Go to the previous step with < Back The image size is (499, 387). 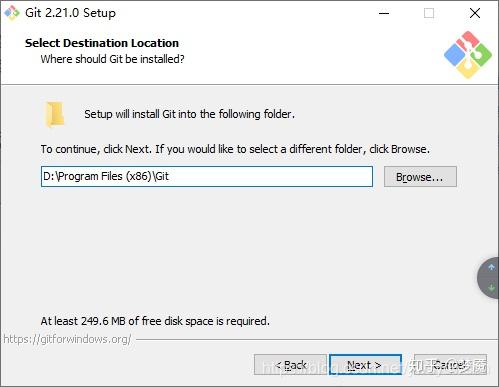pos(290,365)
